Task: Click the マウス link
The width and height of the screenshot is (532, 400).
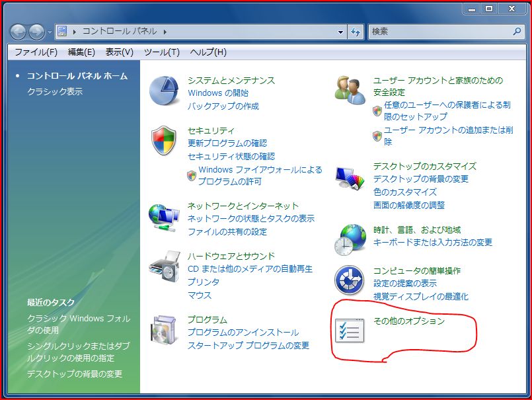Action: (200, 296)
